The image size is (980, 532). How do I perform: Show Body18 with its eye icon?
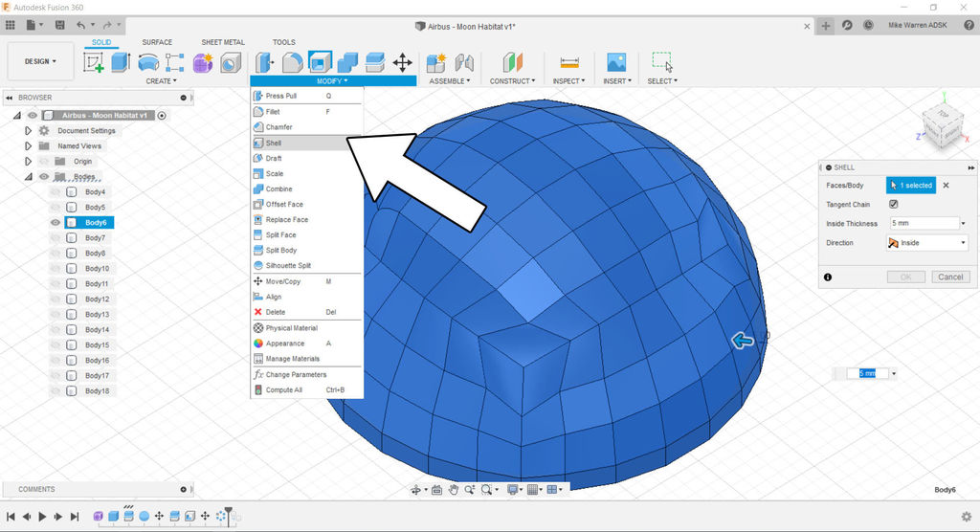pos(55,390)
